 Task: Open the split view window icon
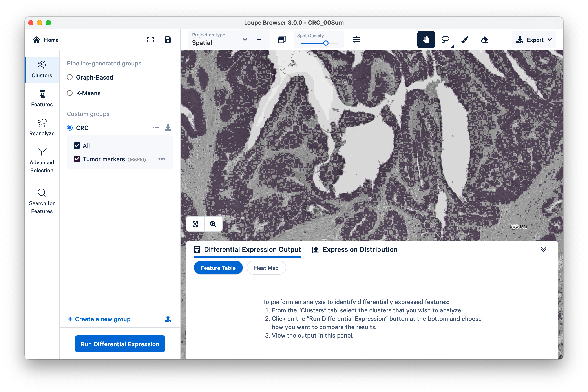[x=282, y=40]
